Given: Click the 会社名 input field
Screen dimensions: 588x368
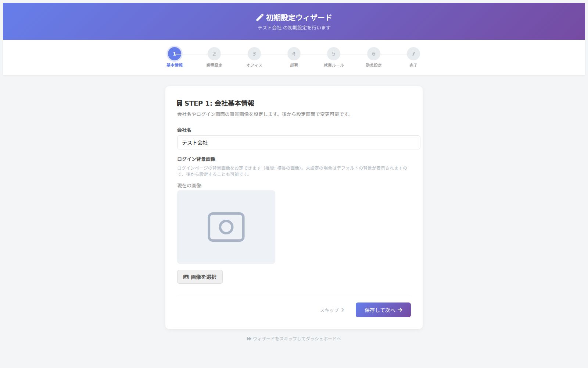Looking at the screenshot, I should coord(298,142).
